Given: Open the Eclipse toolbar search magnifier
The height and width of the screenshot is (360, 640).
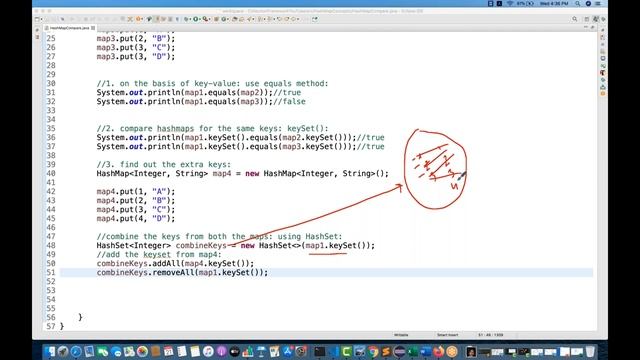Looking at the screenshot, I should click(575, 19).
